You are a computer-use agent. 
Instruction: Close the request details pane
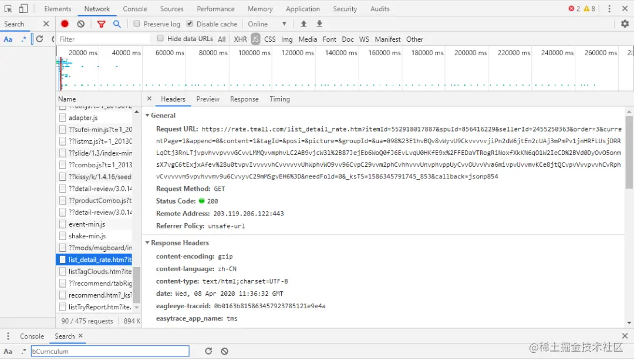tap(149, 99)
